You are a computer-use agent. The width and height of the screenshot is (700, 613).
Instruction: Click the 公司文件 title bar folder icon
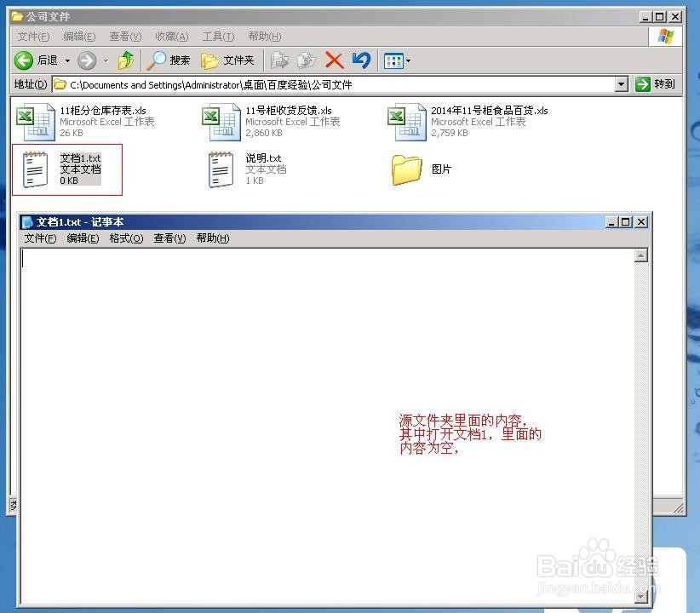pos(17,17)
